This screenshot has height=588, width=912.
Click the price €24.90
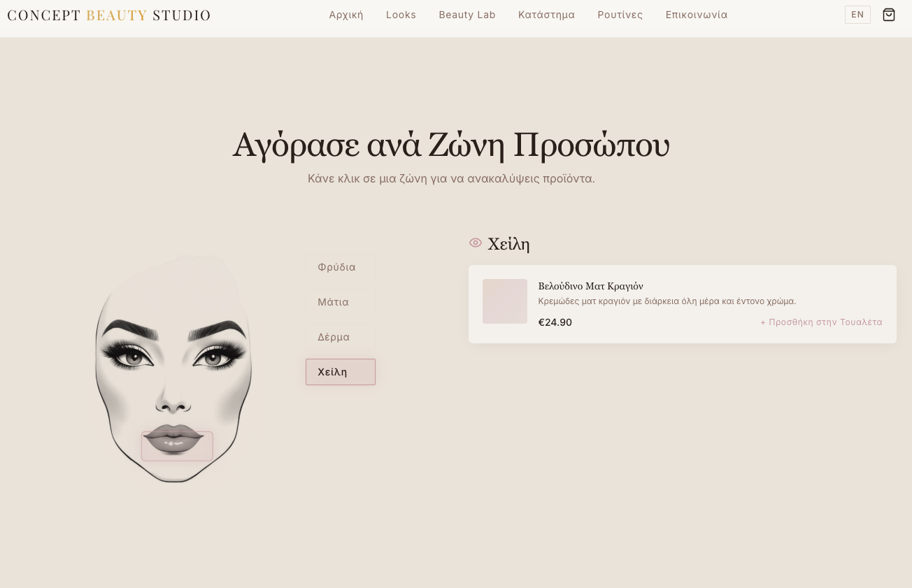[555, 322]
